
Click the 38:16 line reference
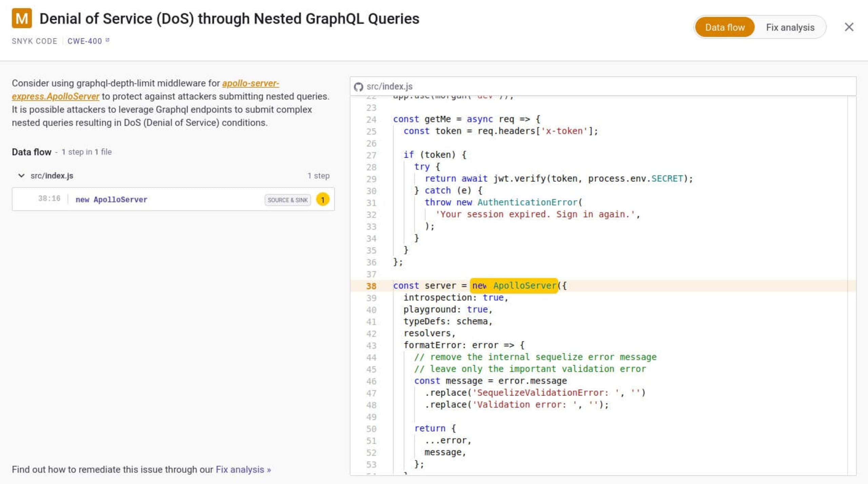49,198
